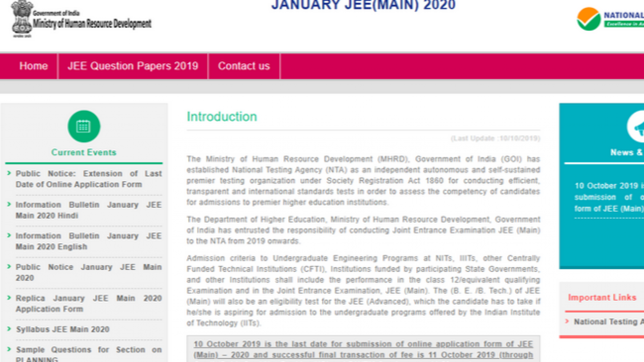Open Information Bulletin January JEE Main 2020 English
The width and height of the screenshot is (644, 362).
pyautogui.click(x=89, y=241)
